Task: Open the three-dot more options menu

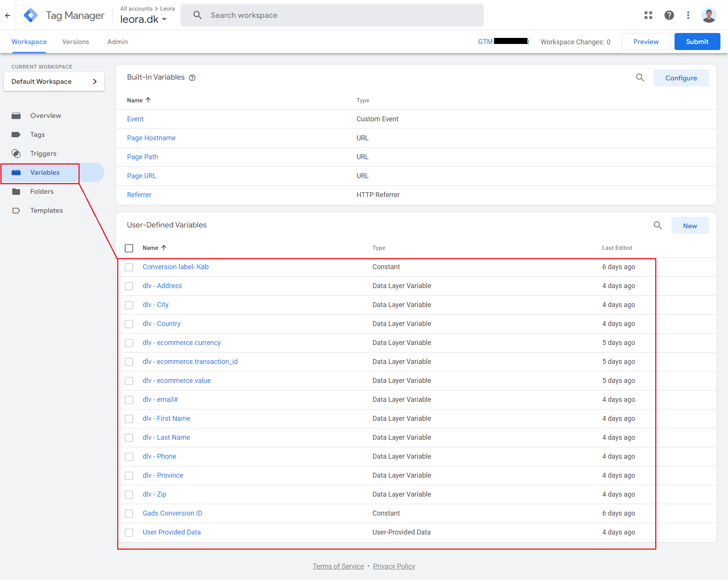Action: click(x=688, y=15)
